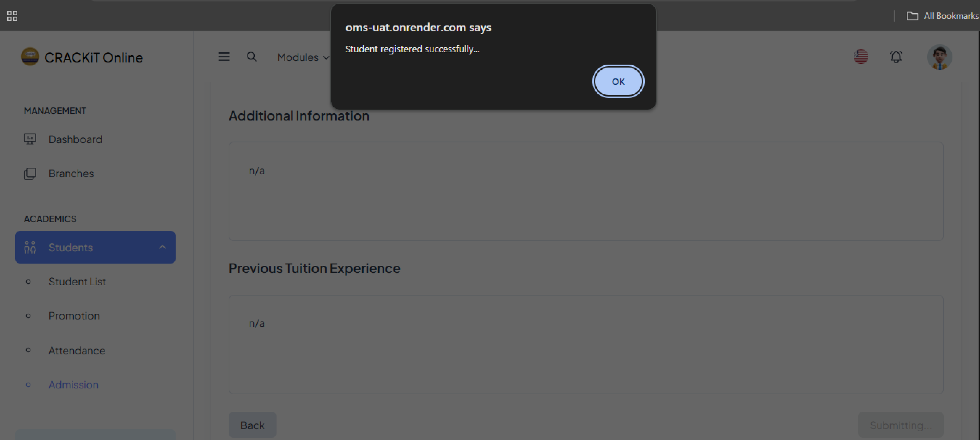Collapse the Students menu chevron
980x440 pixels.
pyautogui.click(x=163, y=247)
